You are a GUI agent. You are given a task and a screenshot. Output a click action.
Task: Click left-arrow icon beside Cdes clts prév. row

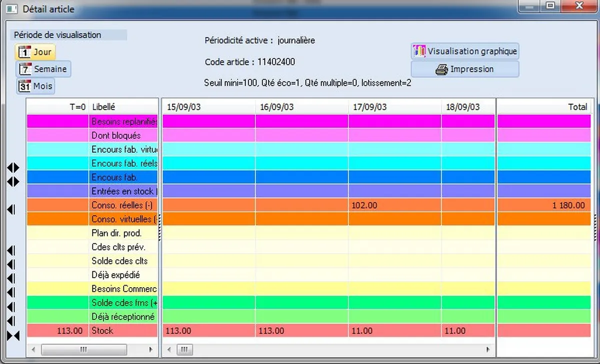click(x=11, y=251)
